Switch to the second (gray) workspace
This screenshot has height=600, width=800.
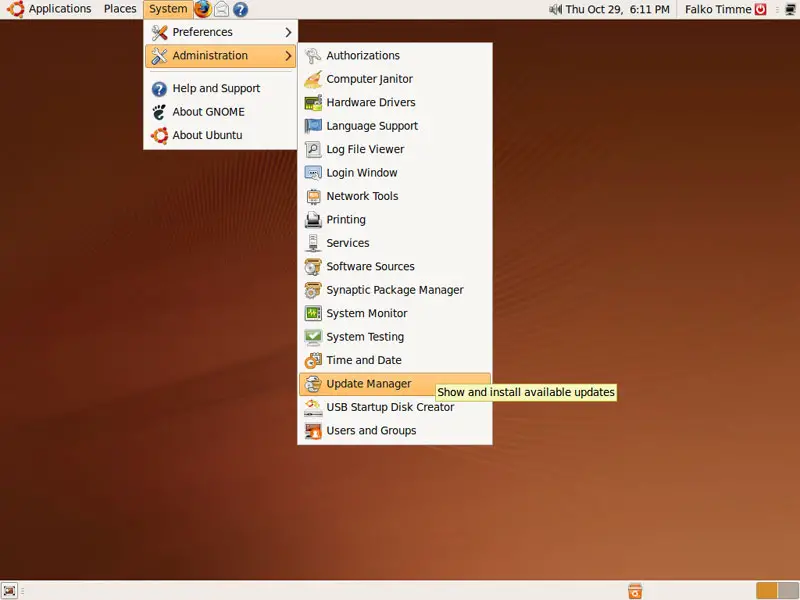[x=788, y=591]
